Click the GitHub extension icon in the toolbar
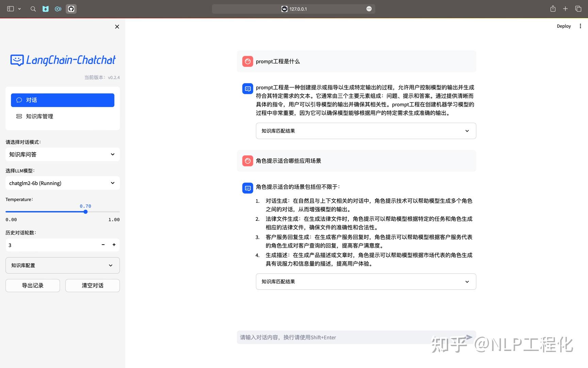This screenshot has width=588, height=368. coord(71,9)
